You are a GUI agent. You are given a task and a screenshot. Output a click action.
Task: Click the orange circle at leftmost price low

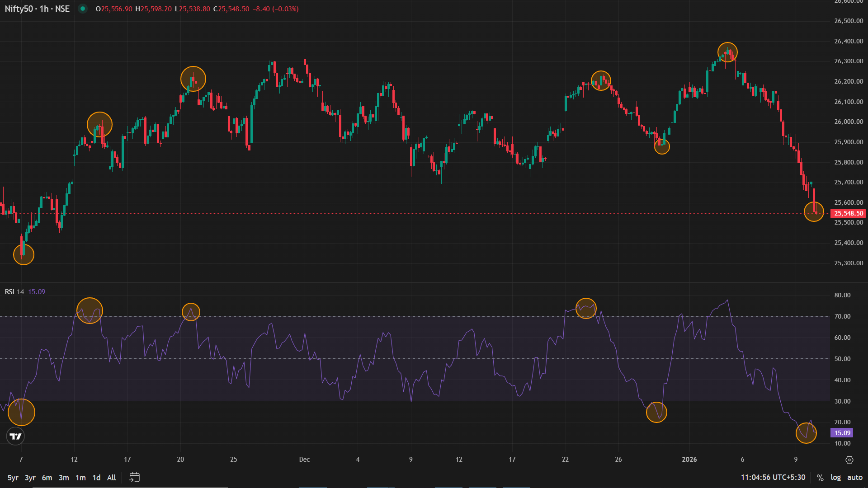pyautogui.click(x=24, y=254)
